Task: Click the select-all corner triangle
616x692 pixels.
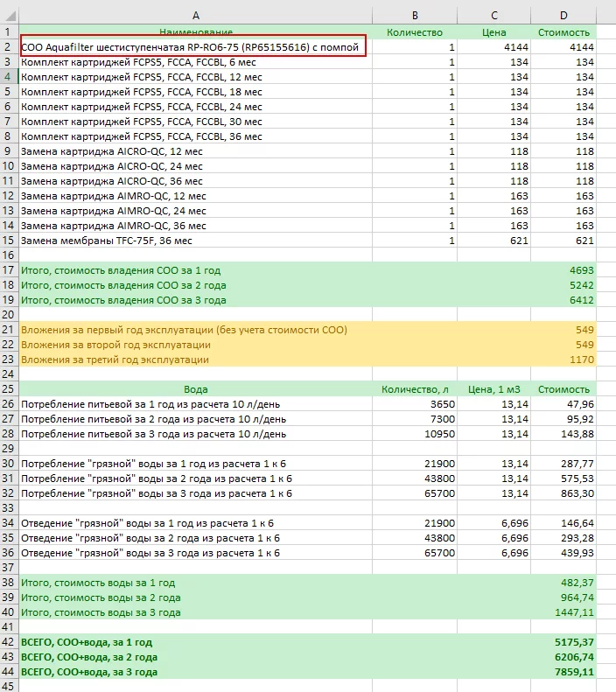Action: click(10, 16)
